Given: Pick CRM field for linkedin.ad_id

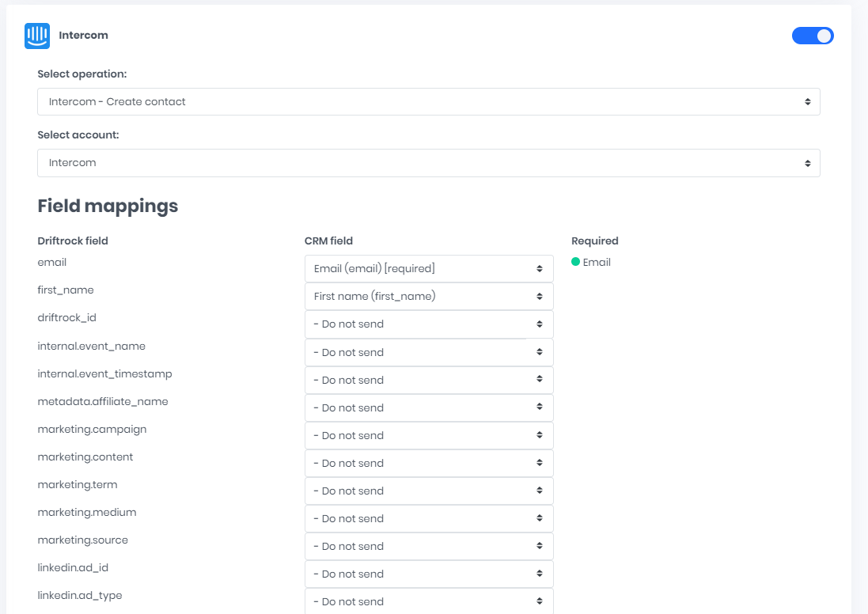Looking at the screenshot, I should (428, 574).
